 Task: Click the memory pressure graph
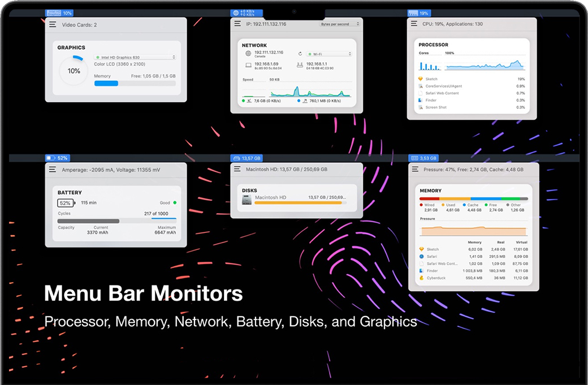474,229
